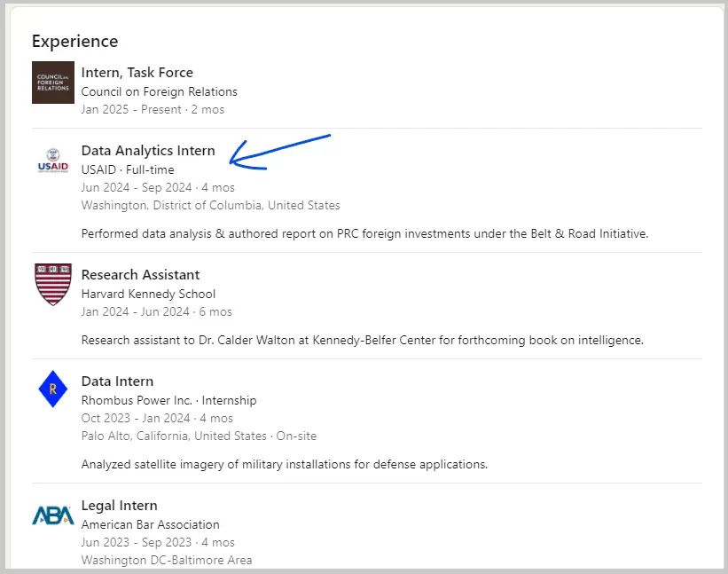Click the USAID logo icon
The width and height of the screenshot is (728, 574).
click(52, 160)
